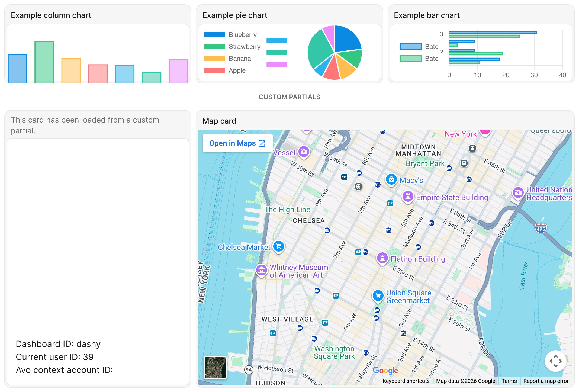This screenshot has width=579, height=392.
Task: Open the map camera controls button
Action: pos(556,361)
